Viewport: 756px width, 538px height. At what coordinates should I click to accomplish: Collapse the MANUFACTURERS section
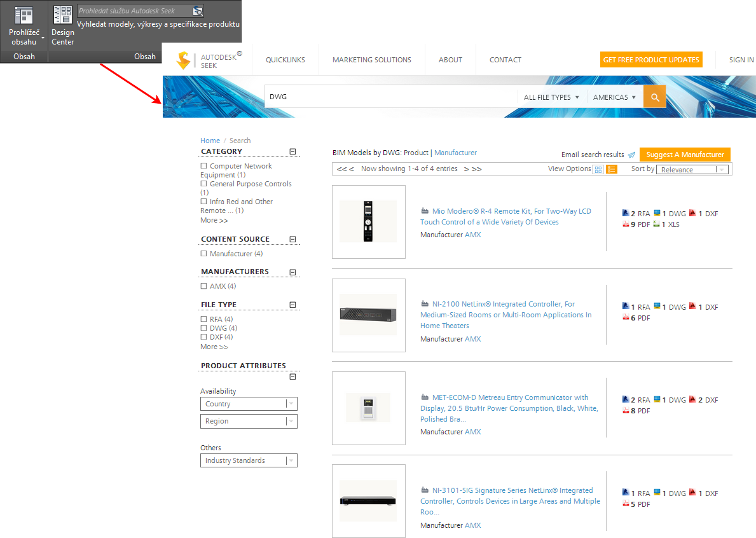pos(292,272)
